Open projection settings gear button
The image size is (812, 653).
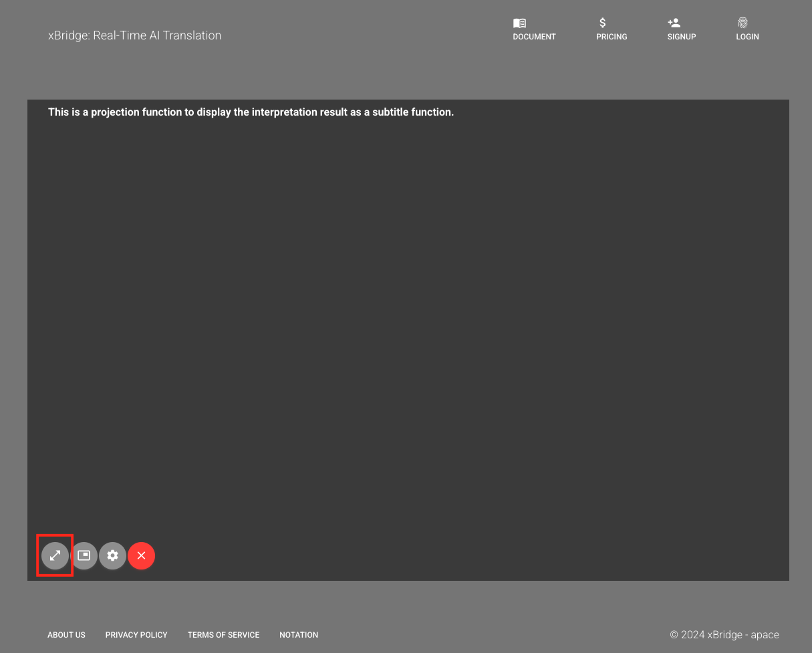(113, 555)
